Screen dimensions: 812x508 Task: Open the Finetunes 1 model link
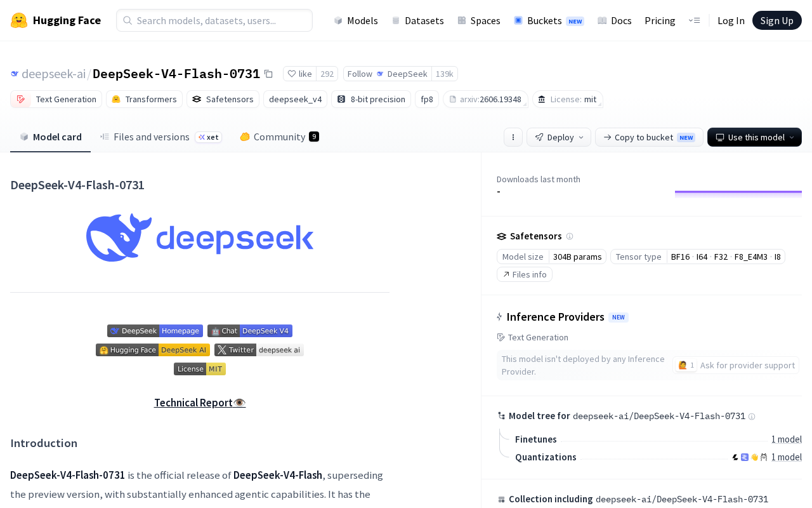(787, 439)
